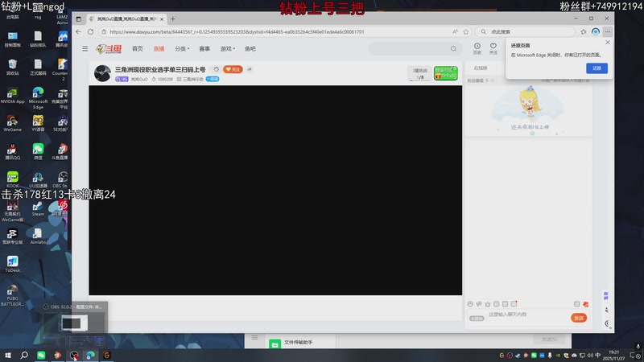The width and height of the screenshot is (644, 362).
Task: Open the emoji picker in chat toolbar
Action: 470,304
